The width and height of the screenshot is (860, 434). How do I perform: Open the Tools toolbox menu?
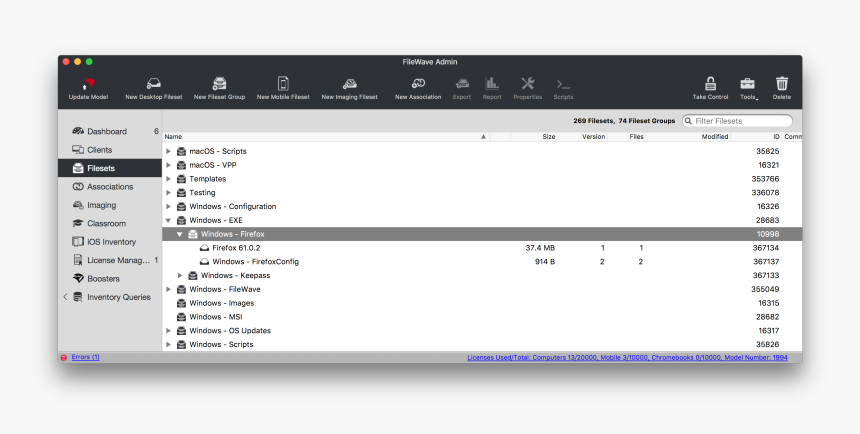(748, 88)
